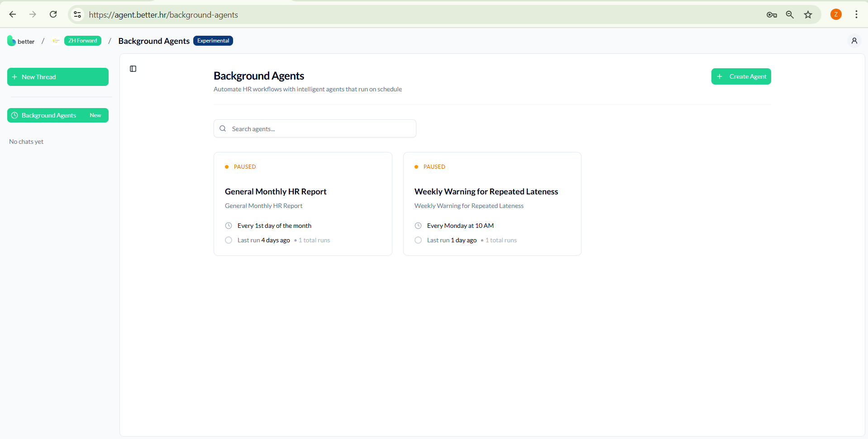Click the clock icon on Weekly Warning card

point(418,226)
